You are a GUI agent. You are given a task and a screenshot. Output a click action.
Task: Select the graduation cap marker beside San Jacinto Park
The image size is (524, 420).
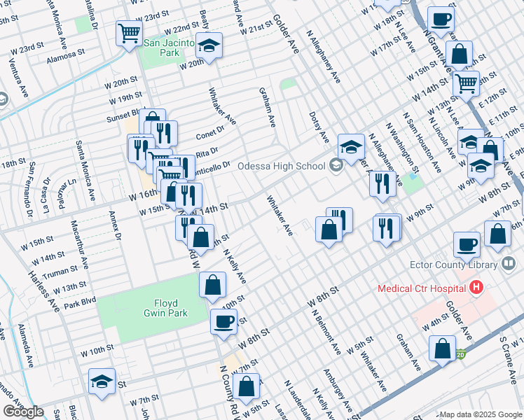[x=209, y=45]
